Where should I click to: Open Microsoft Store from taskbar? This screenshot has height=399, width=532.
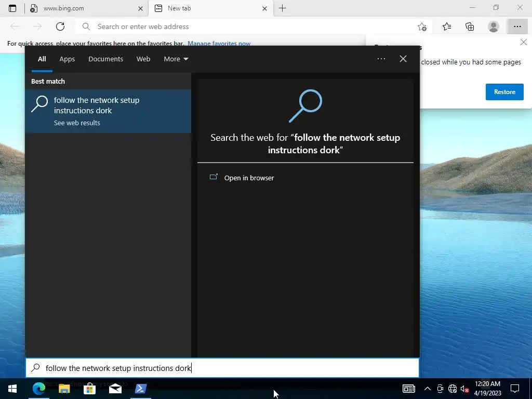[x=89, y=389]
